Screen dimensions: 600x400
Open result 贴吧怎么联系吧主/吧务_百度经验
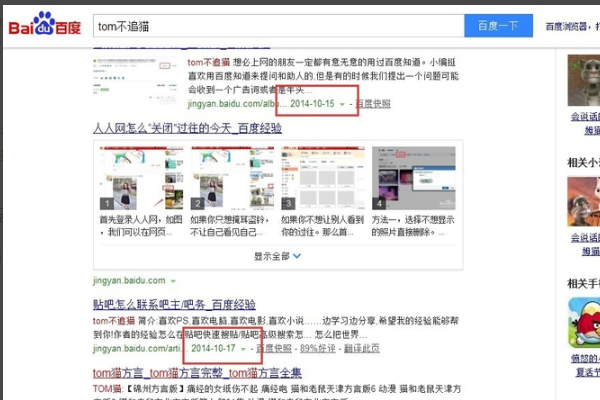pos(174,305)
